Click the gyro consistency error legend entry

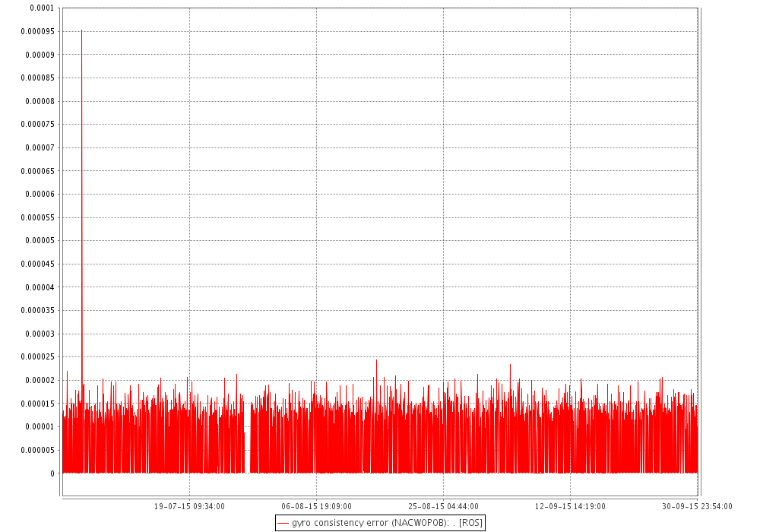tap(381, 523)
